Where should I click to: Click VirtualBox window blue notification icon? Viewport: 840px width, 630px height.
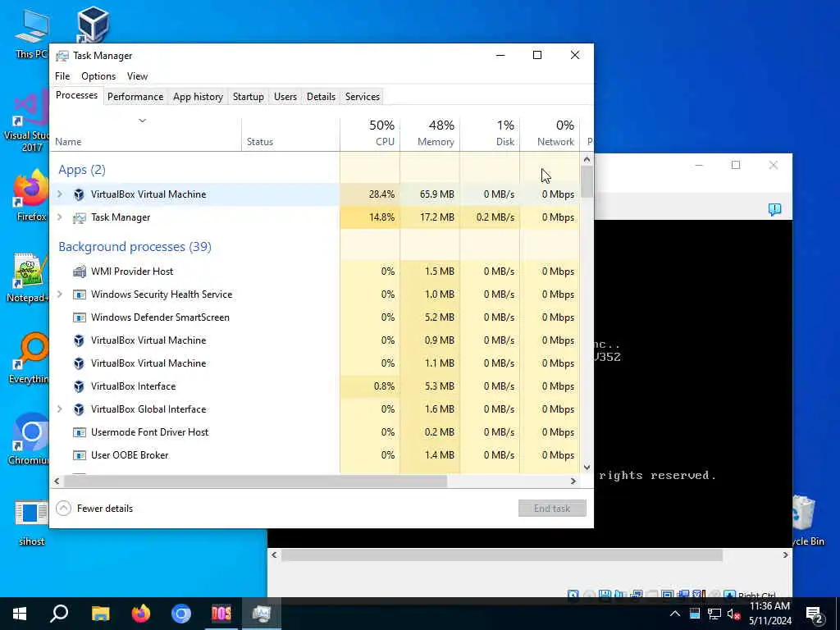click(774, 209)
